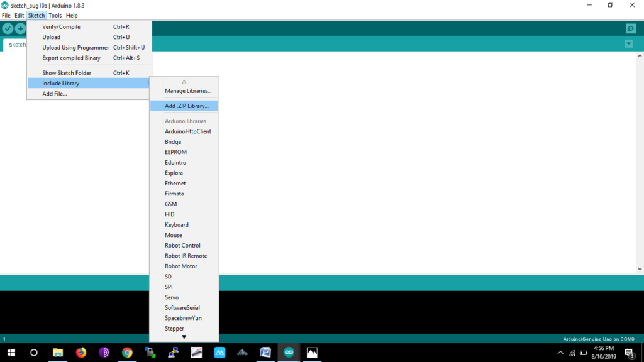The height and width of the screenshot is (362, 644).
Task: Include the Bridge library
Action: click(184, 141)
